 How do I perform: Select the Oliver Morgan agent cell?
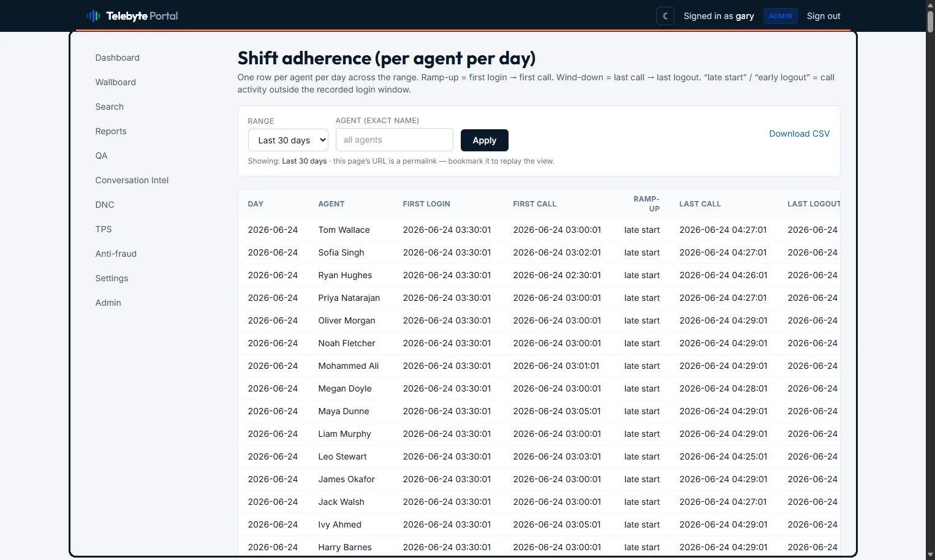pyautogui.click(x=347, y=320)
